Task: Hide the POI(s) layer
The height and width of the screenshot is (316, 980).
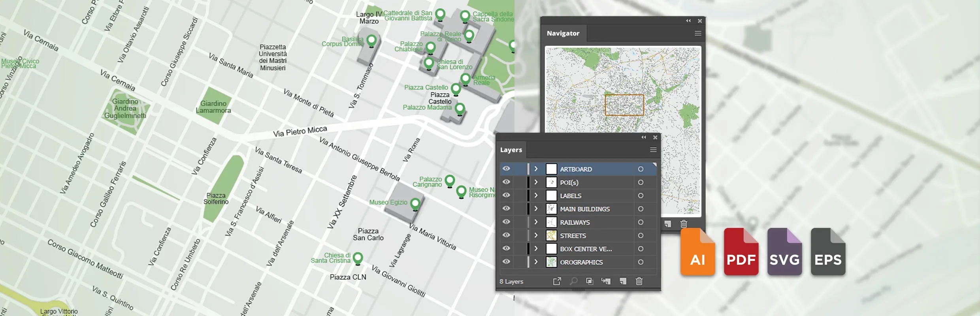Action: (506, 182)
